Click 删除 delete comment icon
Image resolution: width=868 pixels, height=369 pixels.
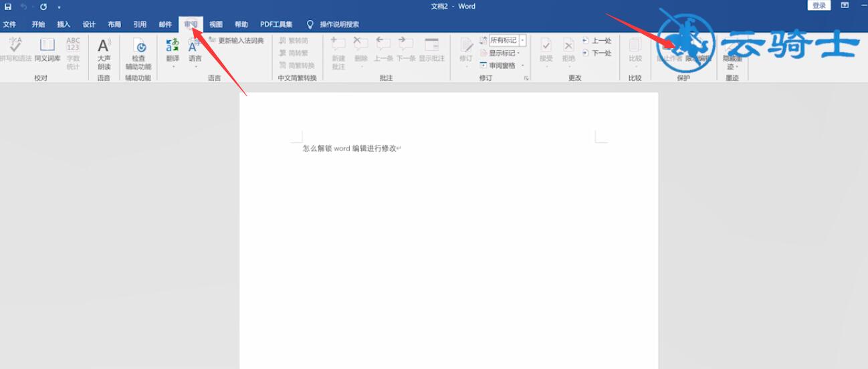[x=361, y=53]
